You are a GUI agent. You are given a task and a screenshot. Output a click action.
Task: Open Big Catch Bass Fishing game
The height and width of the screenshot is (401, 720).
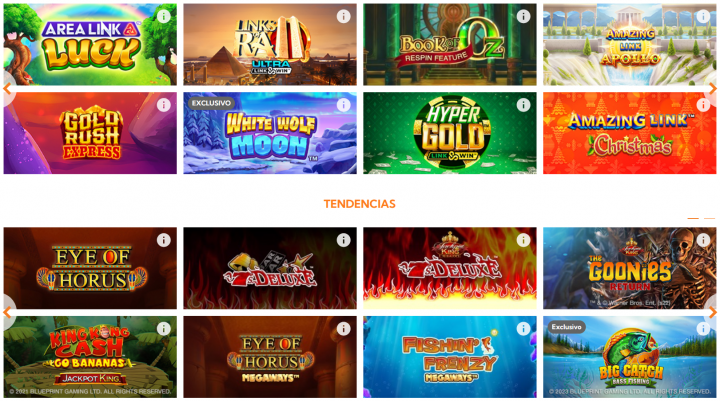pyautogui.click(x=630, y=357)
